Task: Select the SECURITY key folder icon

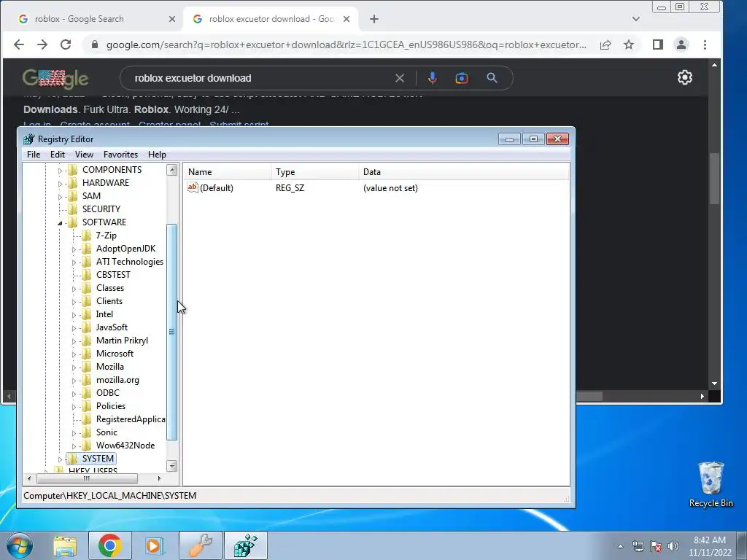Action: pyautogui.click(x=73, y=209)
